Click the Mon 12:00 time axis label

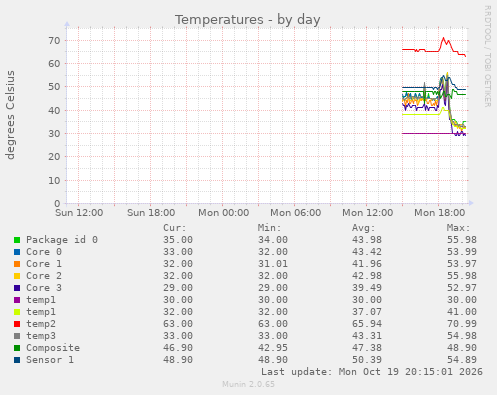[367, 213]
